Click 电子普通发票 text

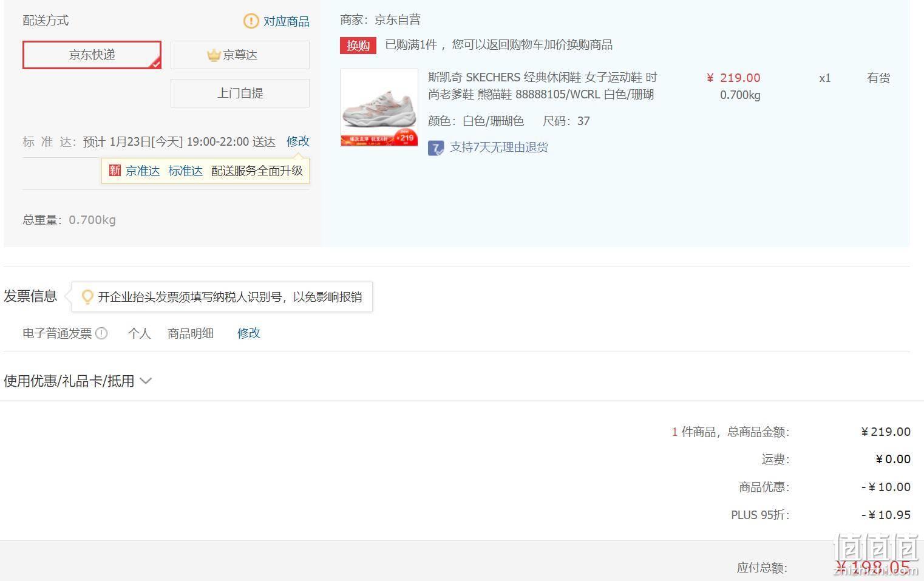coord(57,333)
